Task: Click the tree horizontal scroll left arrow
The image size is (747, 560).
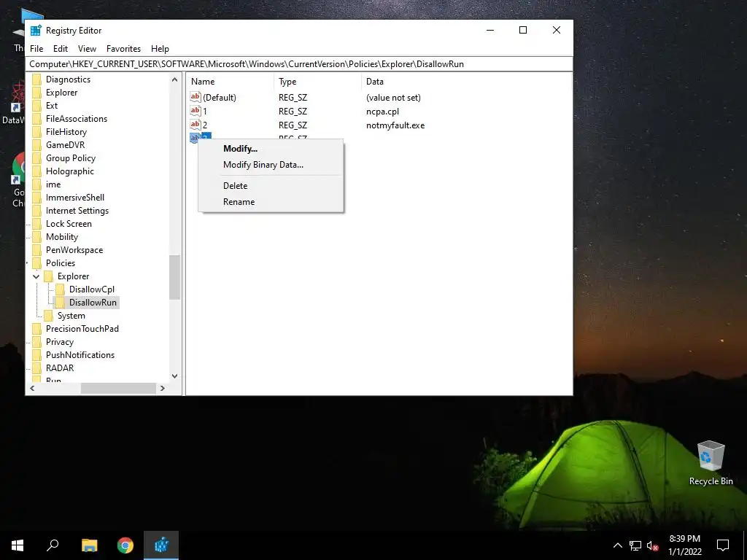Action: (x=32, y=389)
